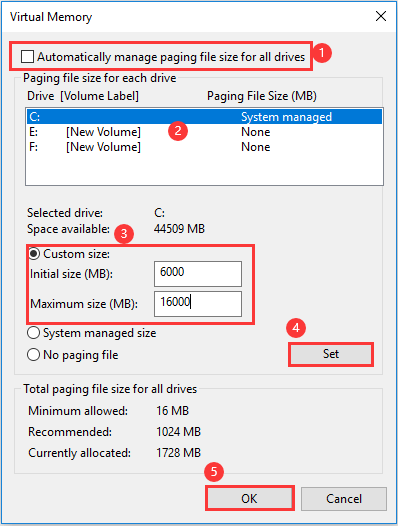398x526 pixels.
Task: Dismiss the dialog with Cancel
Action: pyautogui.click(x=344, y=498)
